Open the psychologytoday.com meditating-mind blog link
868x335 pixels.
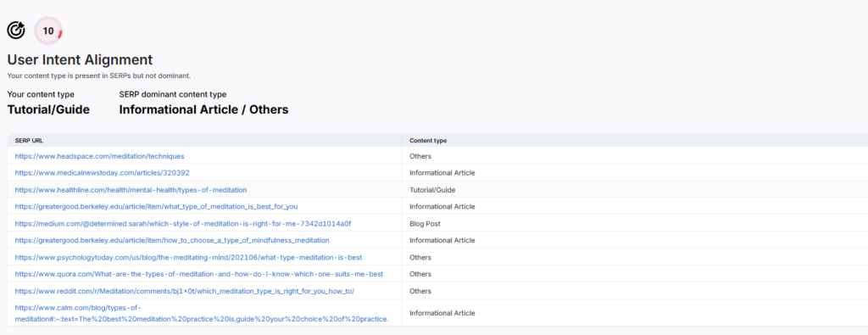point(189,258)
